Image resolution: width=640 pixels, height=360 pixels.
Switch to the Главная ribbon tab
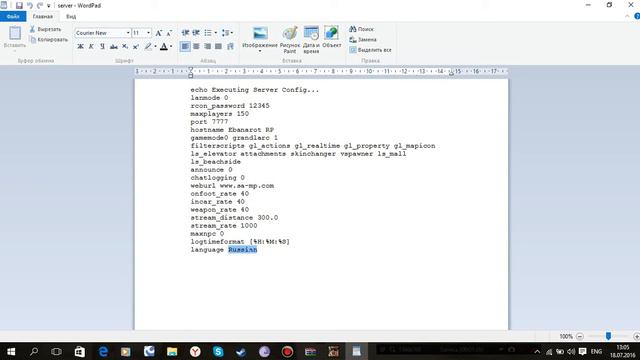click(x=43, y=16)
